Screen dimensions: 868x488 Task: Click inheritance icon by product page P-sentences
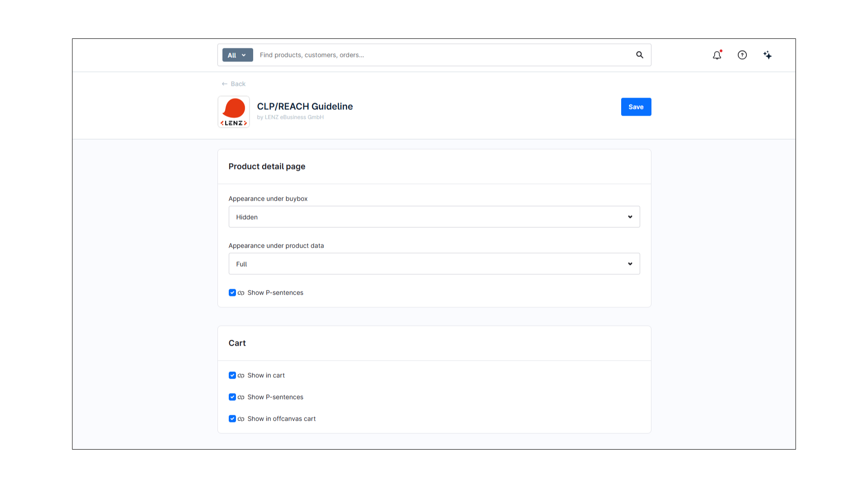pyautogui.click(x=241, y=293)
